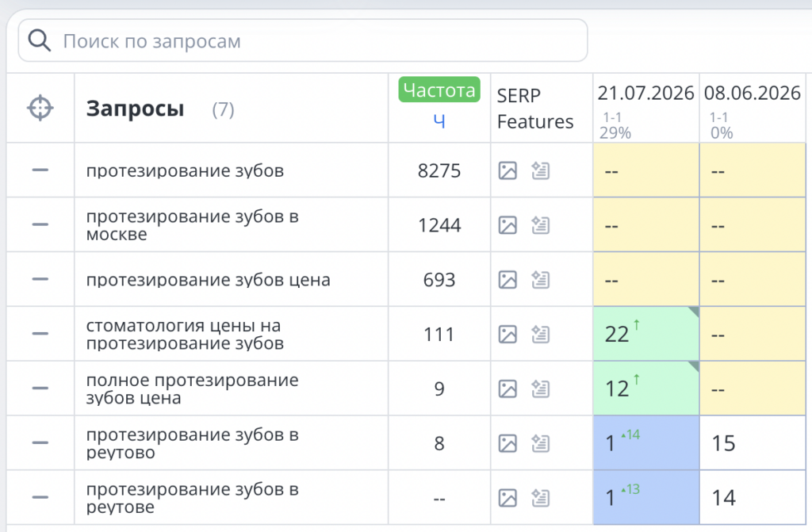The width and height of the screenshot is (812, 532).
Task: Click dash marker for 'протезирование зубов в реутове'
Action: tap(40, 497)
